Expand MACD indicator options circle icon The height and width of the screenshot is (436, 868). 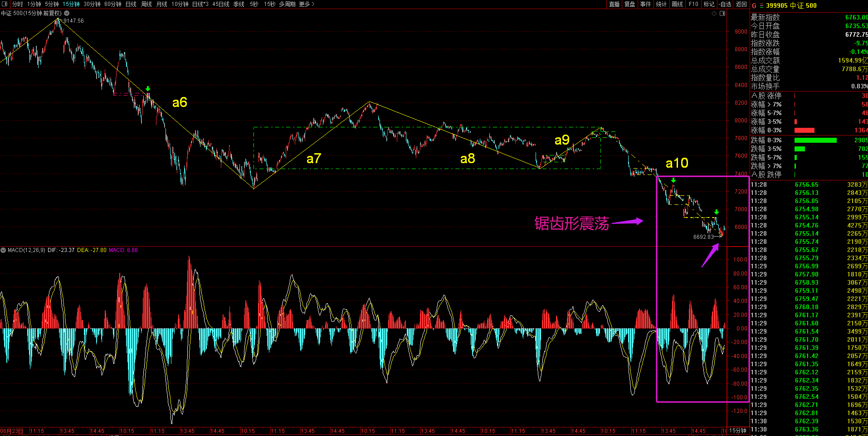tap(3, 250)
